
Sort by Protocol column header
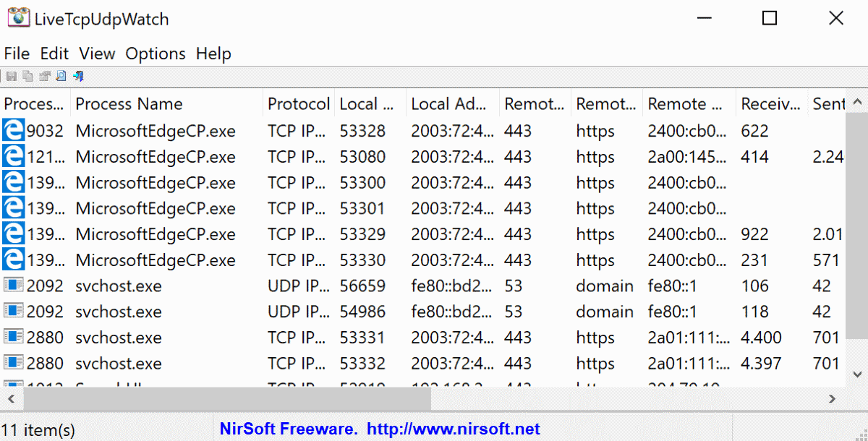298,104
